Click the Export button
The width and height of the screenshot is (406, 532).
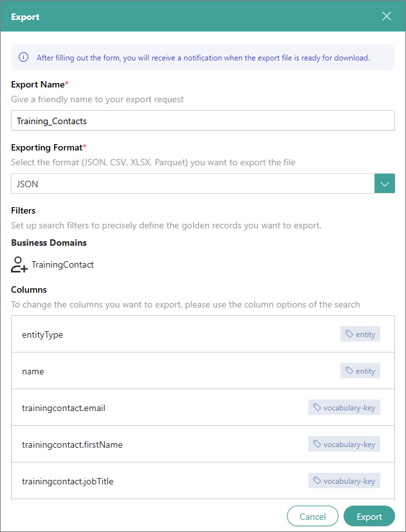(369, 517)
